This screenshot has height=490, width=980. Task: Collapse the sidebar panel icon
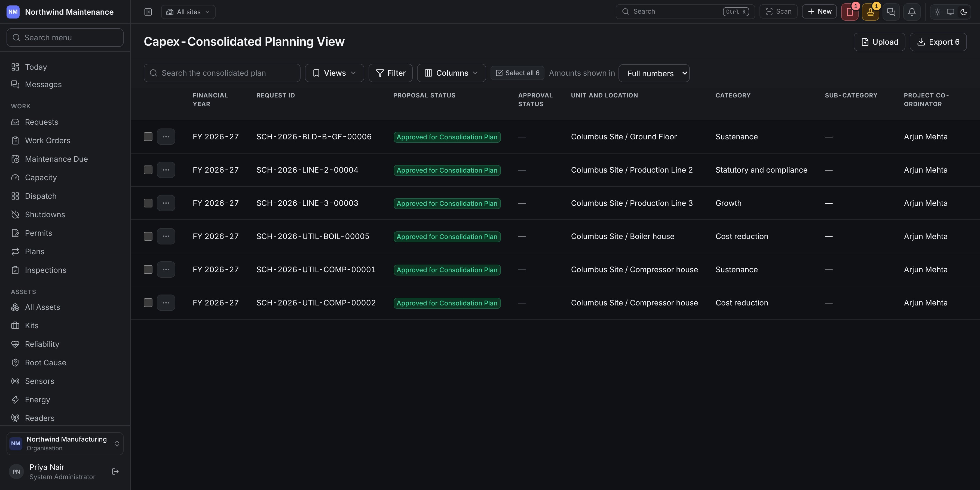148,12
